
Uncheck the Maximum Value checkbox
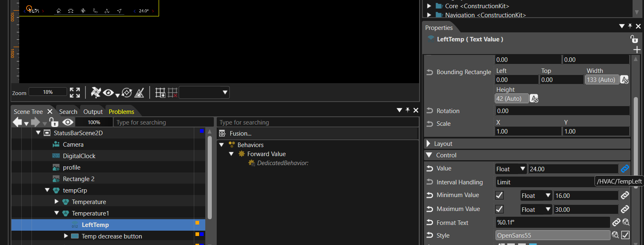point(499,209)
